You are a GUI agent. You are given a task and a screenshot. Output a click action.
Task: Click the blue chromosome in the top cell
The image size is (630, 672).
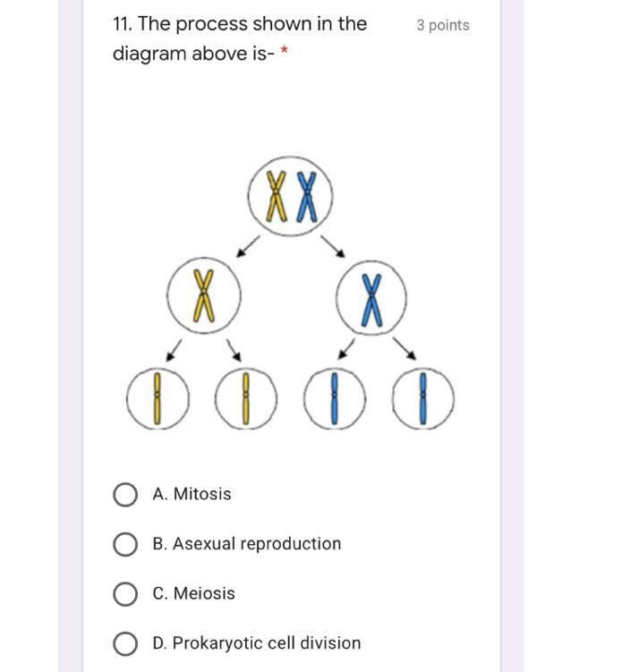[308, 196]
